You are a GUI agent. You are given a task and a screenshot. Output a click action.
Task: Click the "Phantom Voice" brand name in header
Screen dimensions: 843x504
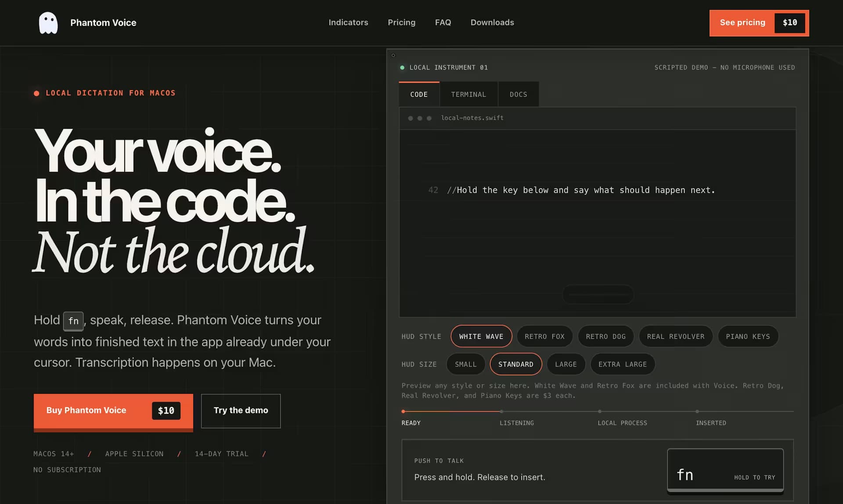pos(103,23)
